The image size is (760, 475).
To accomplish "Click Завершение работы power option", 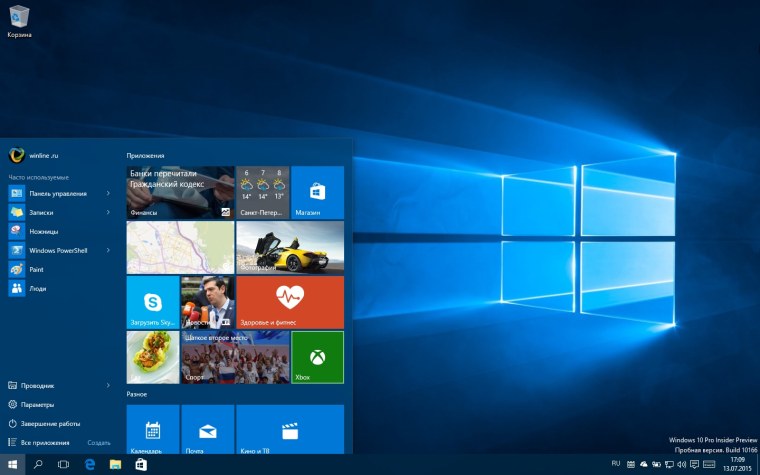I will (48, 423).
